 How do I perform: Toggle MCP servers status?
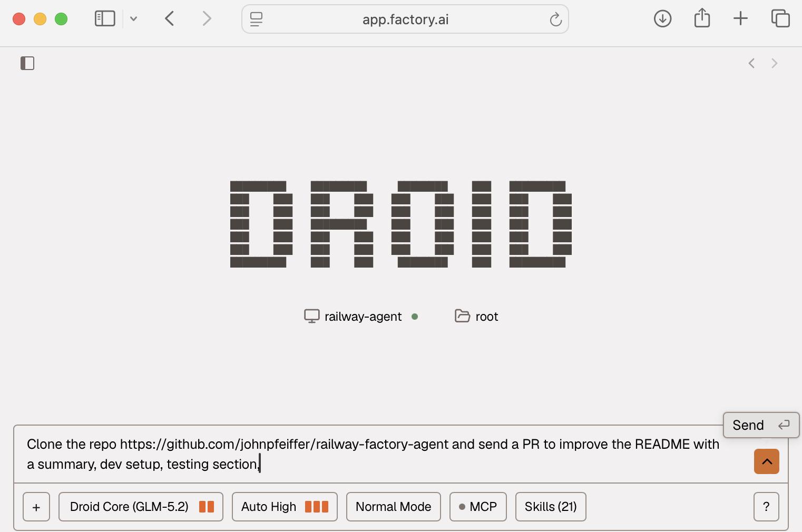tap(478, 507)
